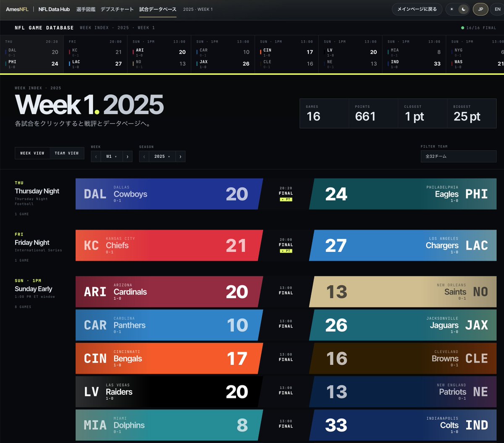Select TEAM VIEW toggle
The image size is (504, 443).
tap(67, 153)
